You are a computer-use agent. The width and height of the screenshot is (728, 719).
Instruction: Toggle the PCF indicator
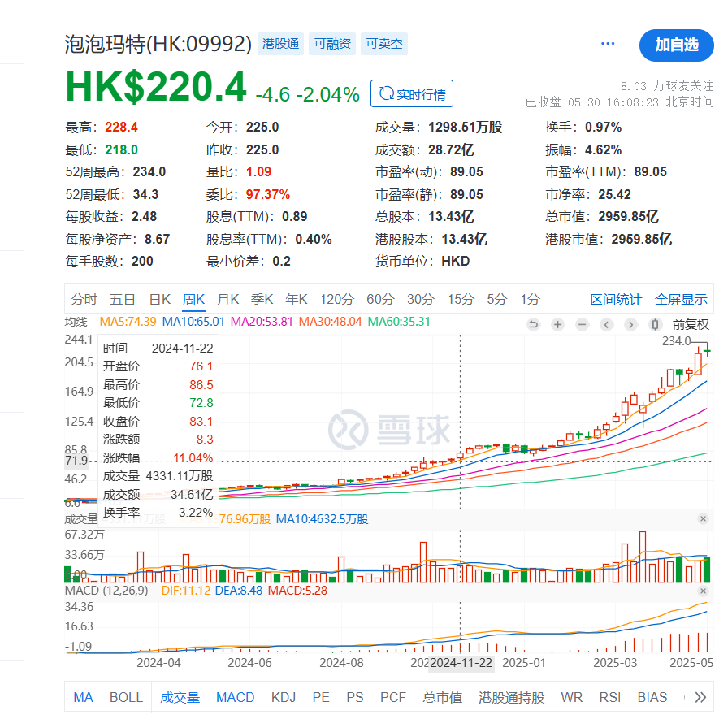coord(392,697)
